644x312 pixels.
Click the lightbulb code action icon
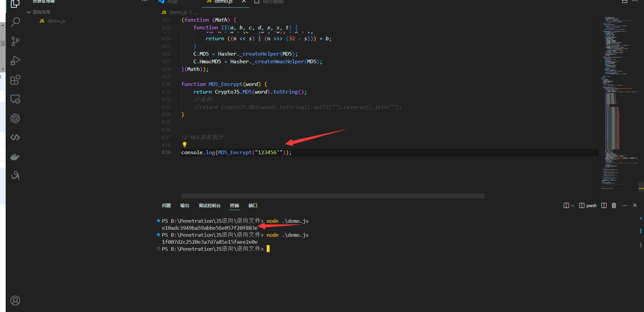(x=185, y=145)
